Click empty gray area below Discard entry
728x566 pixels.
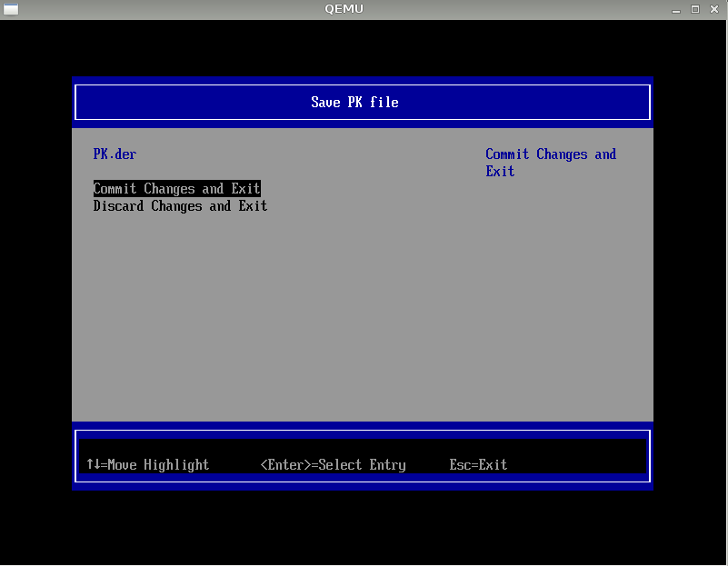point(273,318)
